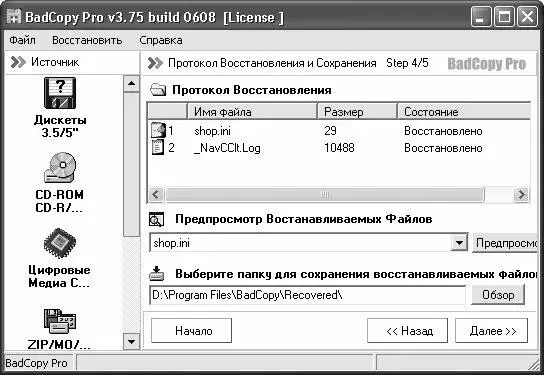Open the shop.ini preview file dropdown
Image resolution: width=544 pixels, height=375 pixels.
point(459,243)
